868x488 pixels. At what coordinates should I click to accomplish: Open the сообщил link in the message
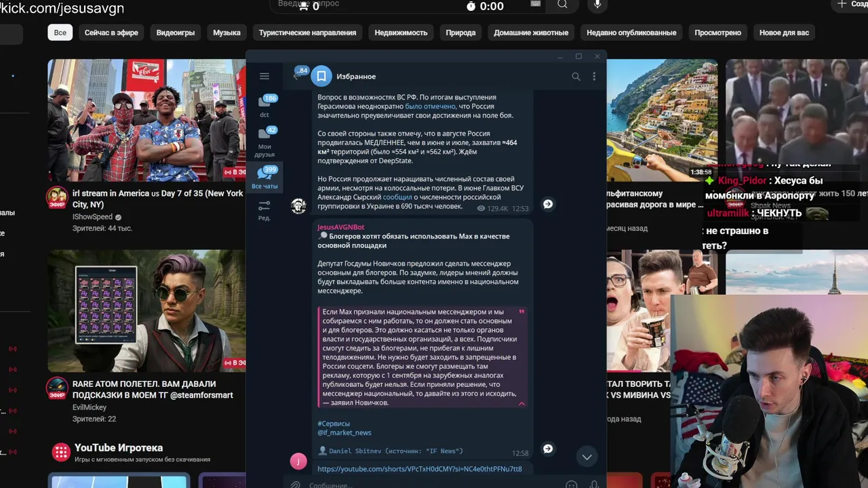tap(397, 197)
